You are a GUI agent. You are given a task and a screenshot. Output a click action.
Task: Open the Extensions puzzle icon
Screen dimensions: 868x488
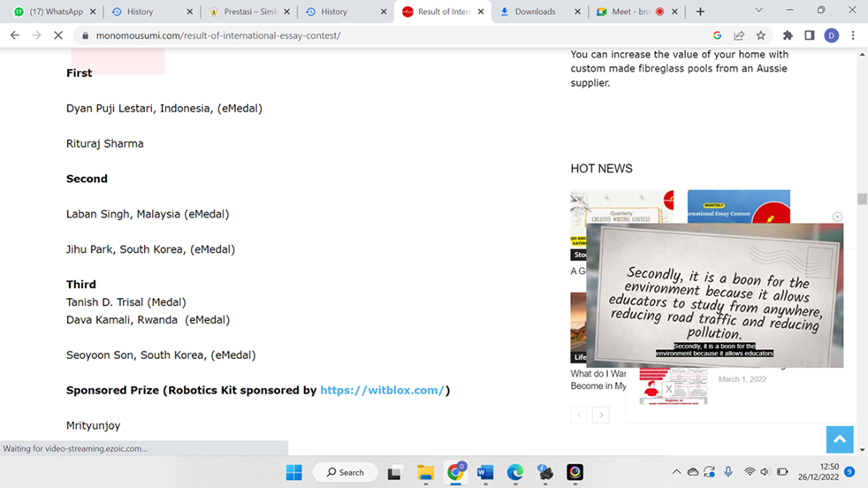click(788, 35)
